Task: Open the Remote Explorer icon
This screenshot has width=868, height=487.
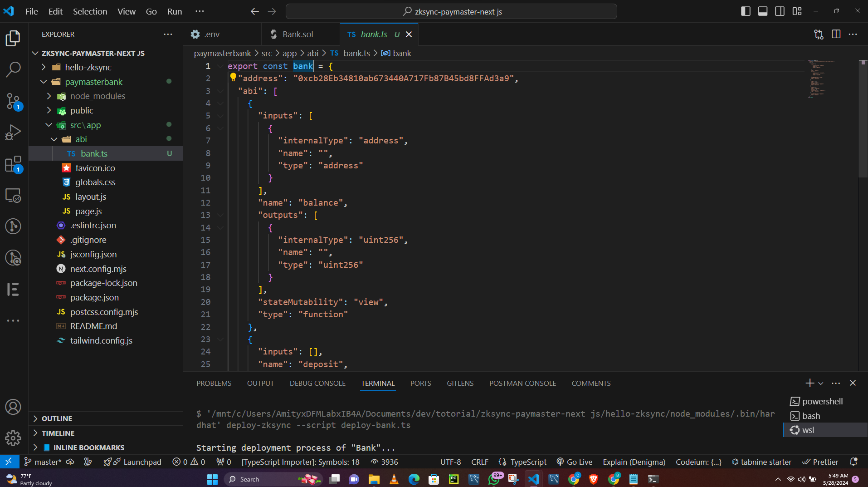Action: (x=13, y=195)
